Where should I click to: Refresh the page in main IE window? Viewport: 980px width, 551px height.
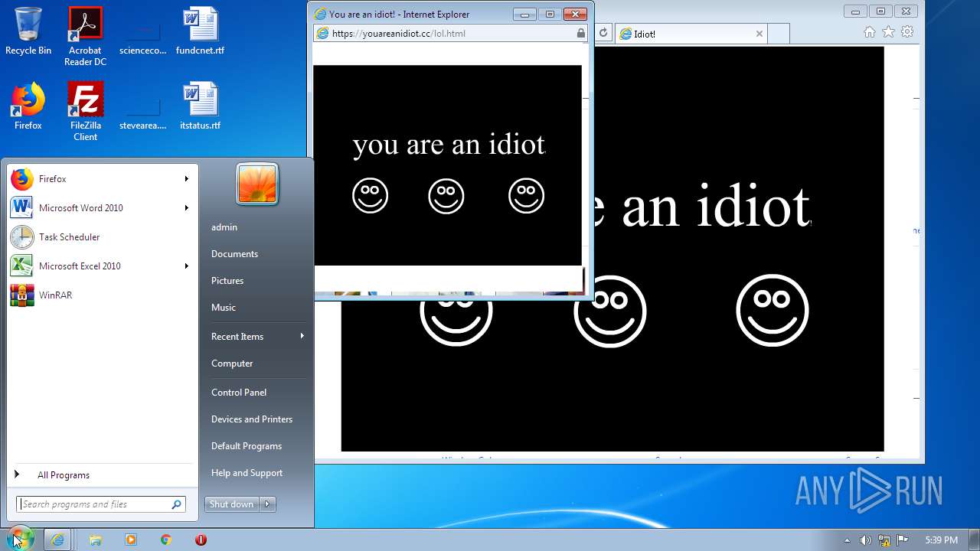(603, 33)
